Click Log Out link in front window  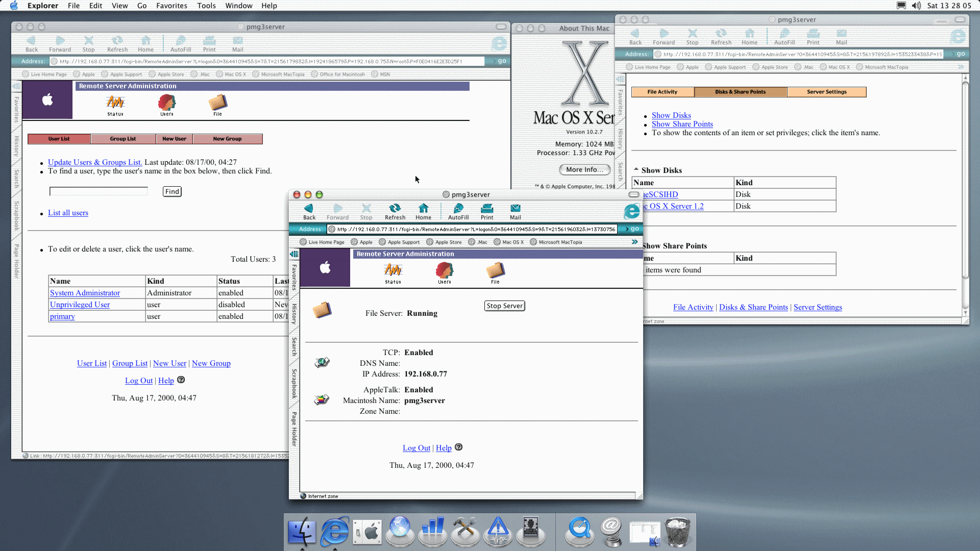(416, 448)
